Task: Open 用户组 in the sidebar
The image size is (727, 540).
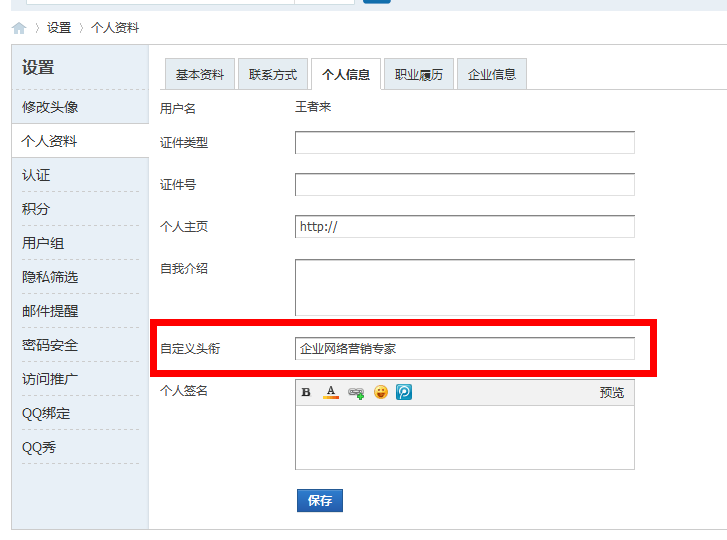Action: coord(80,243)
